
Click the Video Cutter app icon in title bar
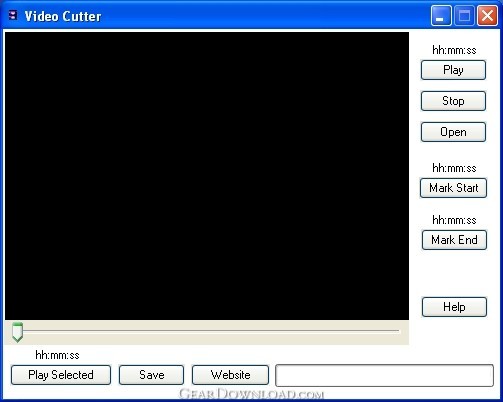[13, 15]
